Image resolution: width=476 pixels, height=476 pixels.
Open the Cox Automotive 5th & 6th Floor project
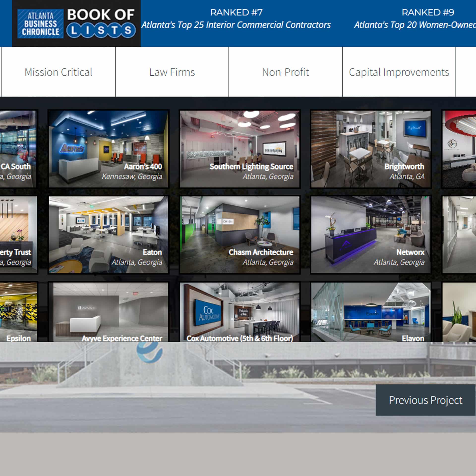tap(239, 312)
